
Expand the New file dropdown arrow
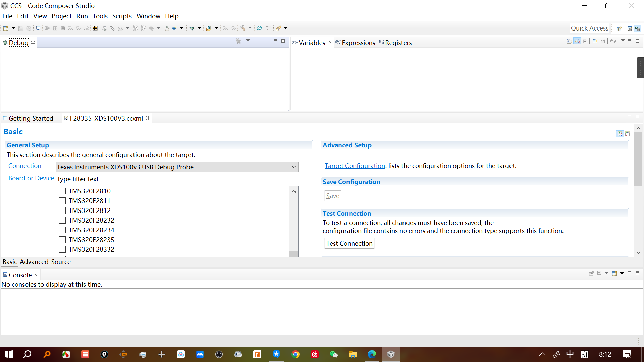coord(13,28)
